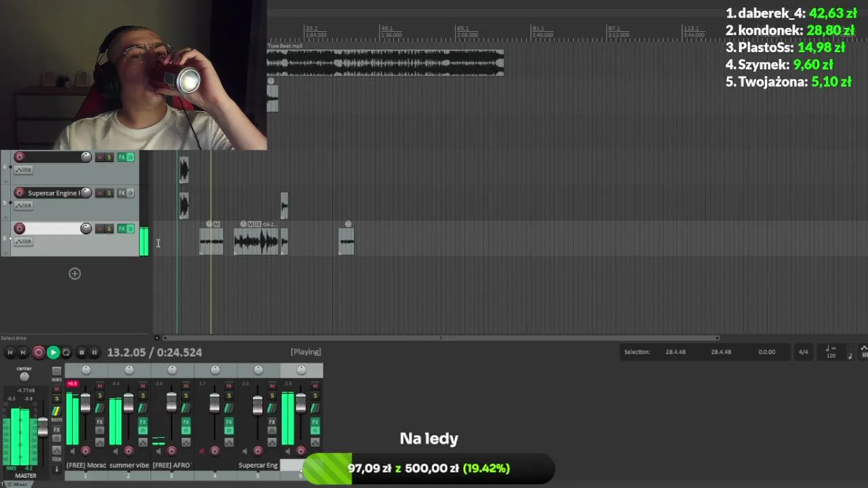
Task: Adjust volume knob of Supercar Engine track
Action: pos(86,193)
